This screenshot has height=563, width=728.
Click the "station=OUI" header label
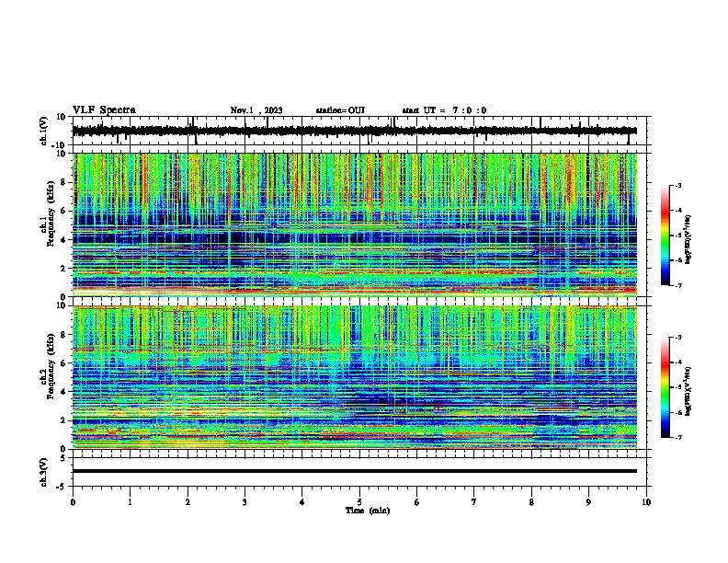point(340,110)
